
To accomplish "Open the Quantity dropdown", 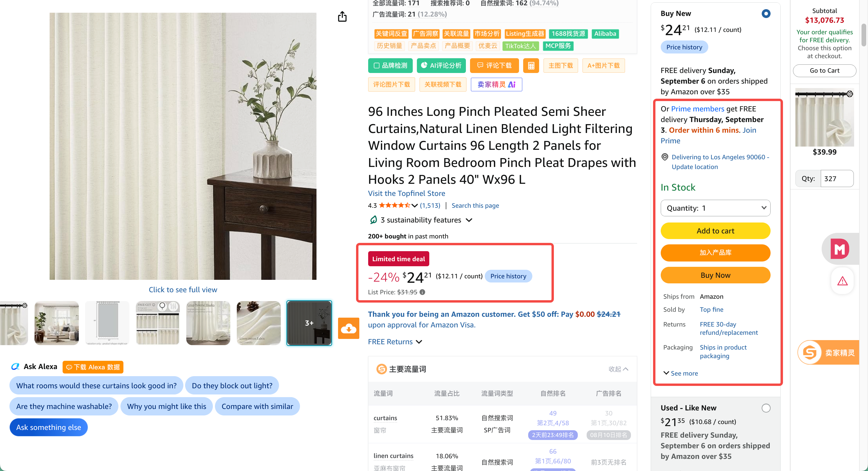I will click(715, 208).
